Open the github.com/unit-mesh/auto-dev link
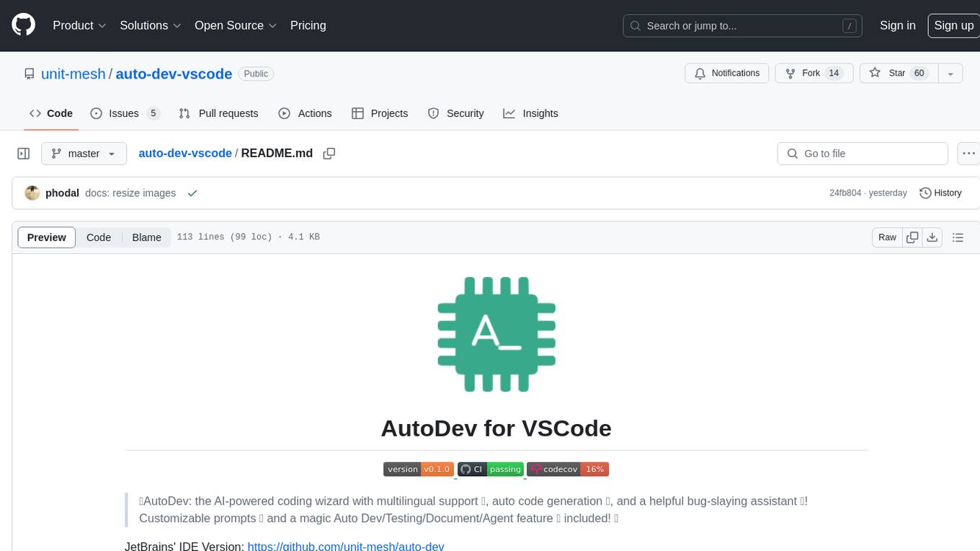 tap(346, 546)
